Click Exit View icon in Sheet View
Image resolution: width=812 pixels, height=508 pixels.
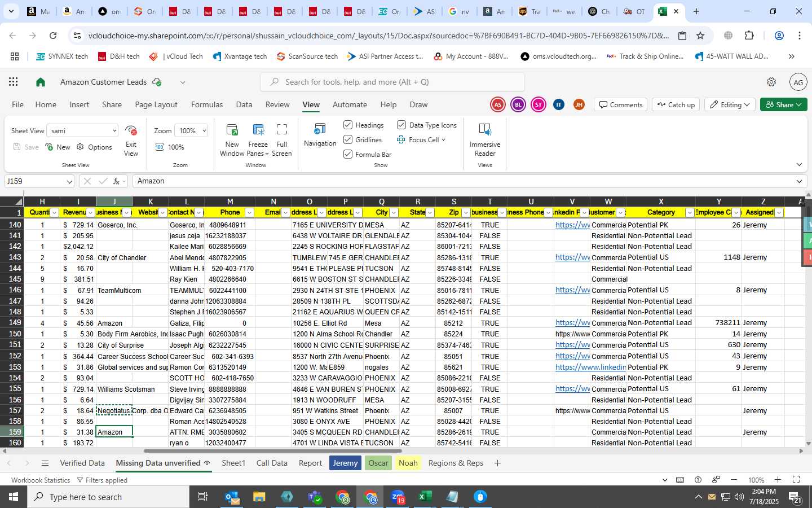click(x=131, y=132)
